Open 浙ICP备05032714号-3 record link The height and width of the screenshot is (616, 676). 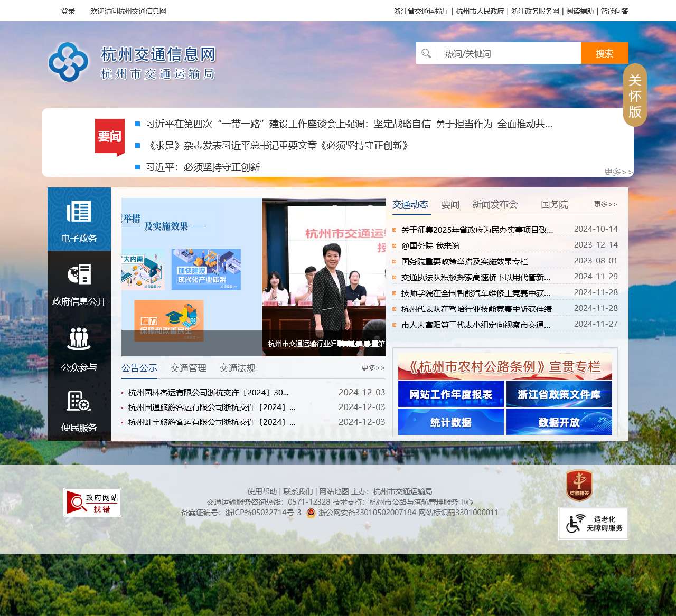pyautogui.click(x=263, y=513)
